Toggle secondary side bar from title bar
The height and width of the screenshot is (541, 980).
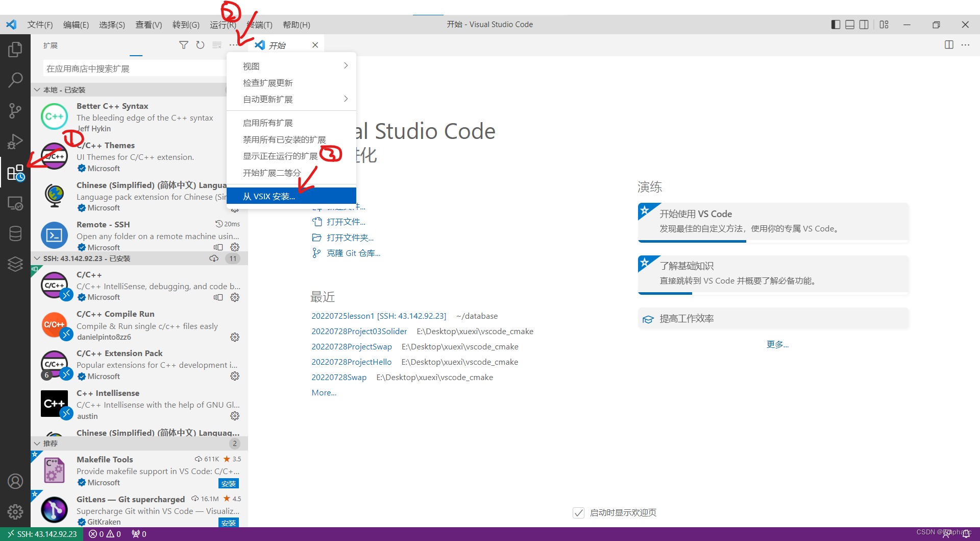tap(864, 25)
